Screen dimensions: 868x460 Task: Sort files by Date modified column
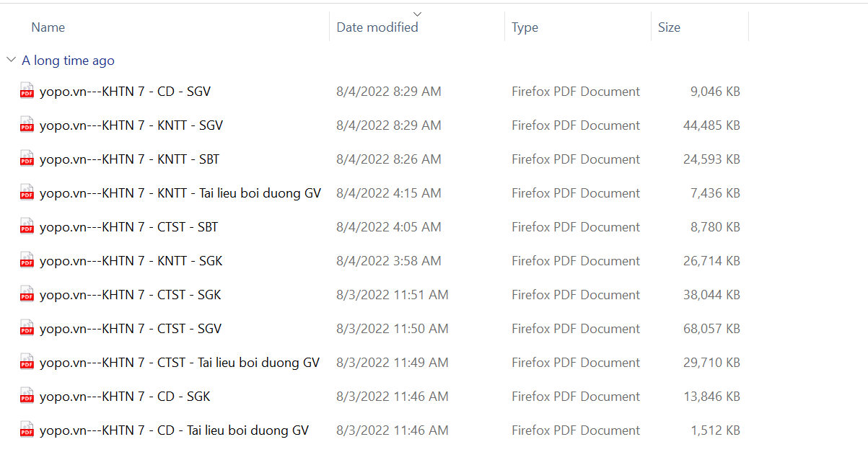pos(377,27)
